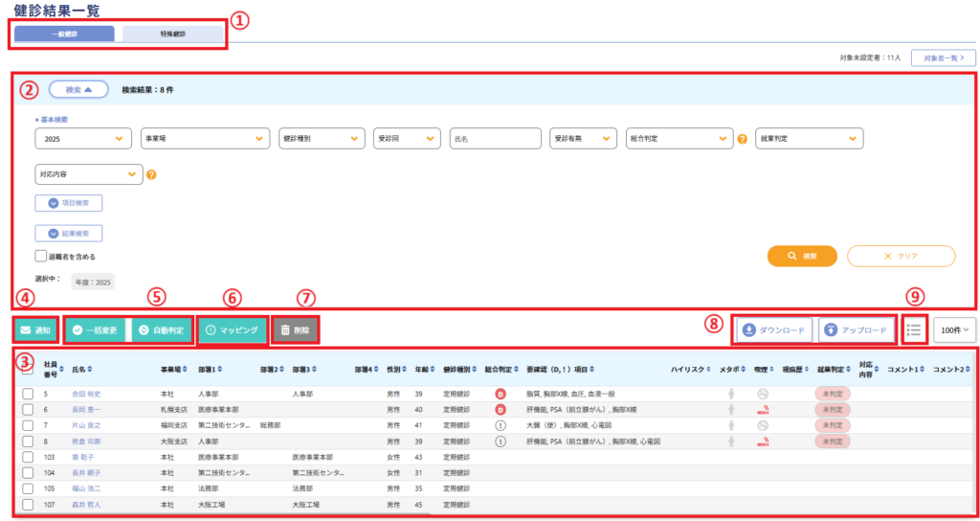The height and width of the screenshot is (521, 980).
Task: Open the 長岡 崇一 employee link
Action: (86, 409)
